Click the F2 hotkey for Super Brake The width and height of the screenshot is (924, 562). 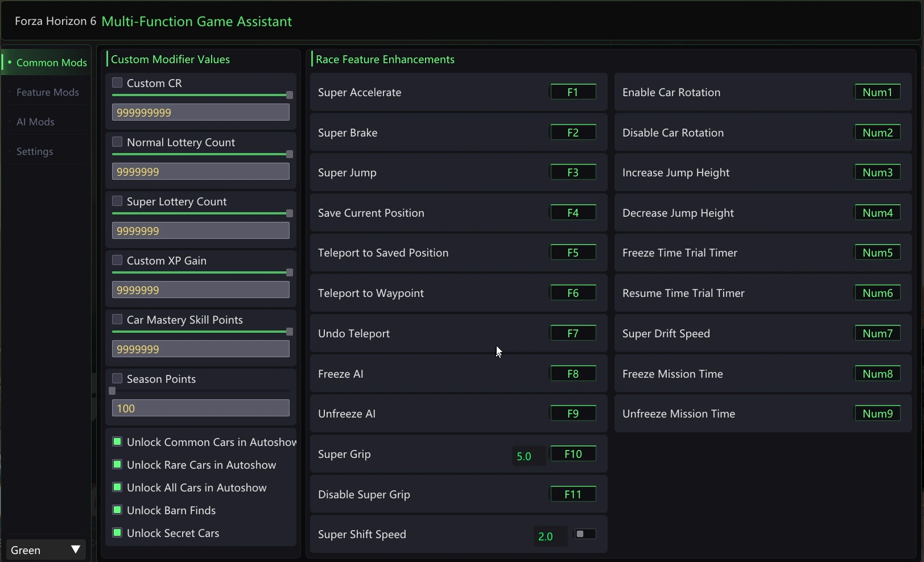point(573,133)
